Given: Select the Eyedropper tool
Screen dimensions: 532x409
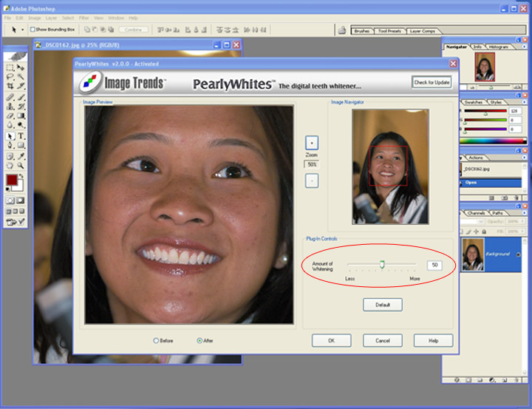Looking at the screenshot, I should pyautogui.click(x=21, y=156).
